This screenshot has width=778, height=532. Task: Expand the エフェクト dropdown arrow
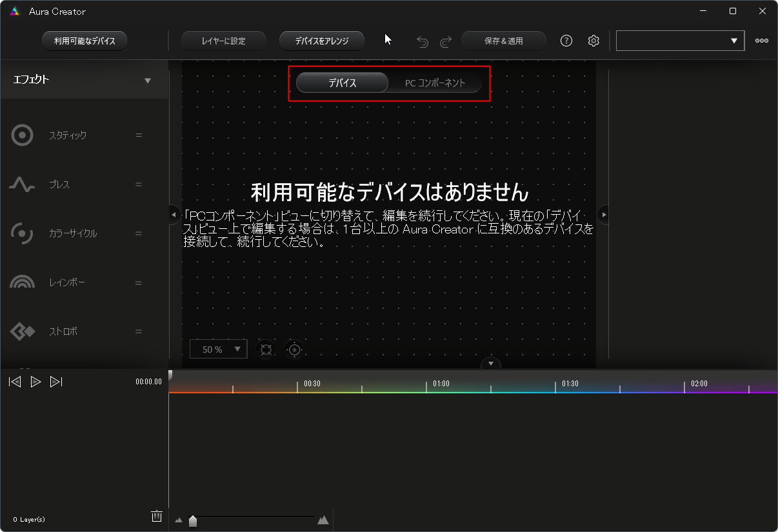148,81
